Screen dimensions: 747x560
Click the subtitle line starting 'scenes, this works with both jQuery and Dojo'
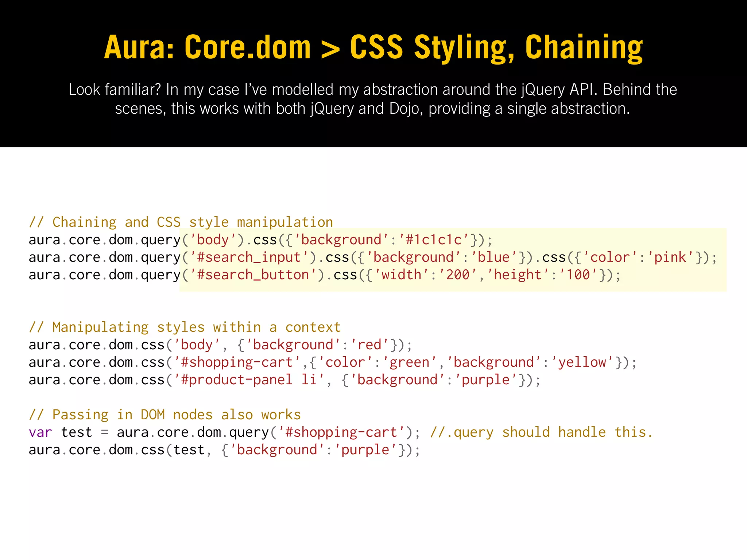(x=372, y=109)
